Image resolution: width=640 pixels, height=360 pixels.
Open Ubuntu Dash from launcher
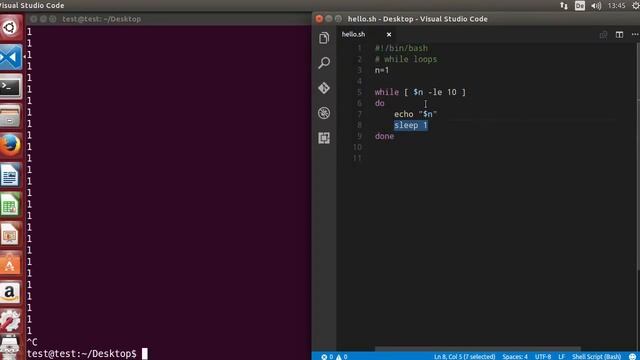coord(11,28)
